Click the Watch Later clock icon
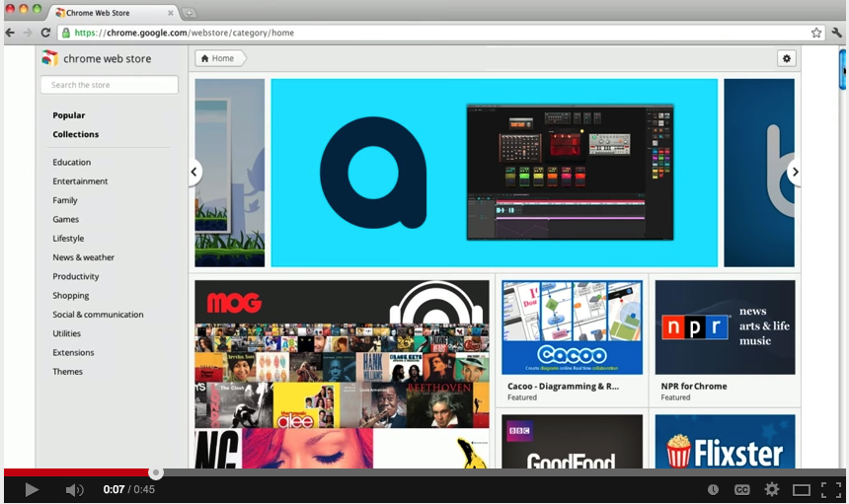Image resolution: width=849 pixels, height=504 pixels. [713, 490]
